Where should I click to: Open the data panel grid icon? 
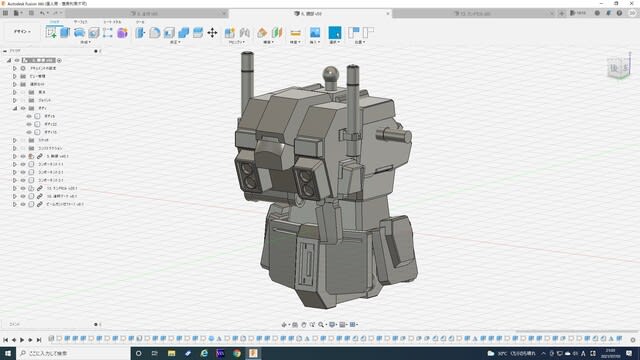click(5, 13)
